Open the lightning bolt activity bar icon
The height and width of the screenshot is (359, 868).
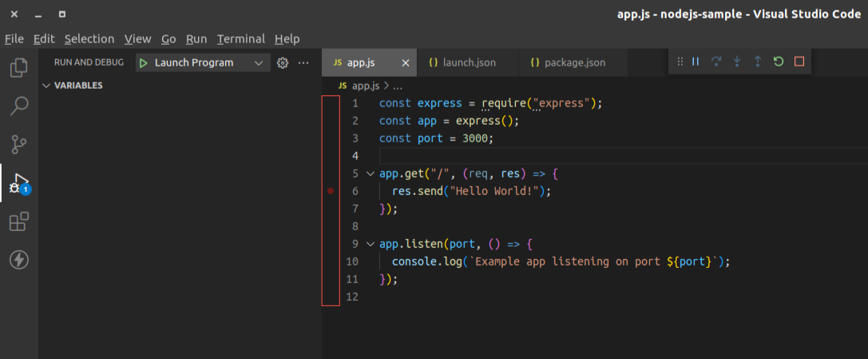pos(19,260)
